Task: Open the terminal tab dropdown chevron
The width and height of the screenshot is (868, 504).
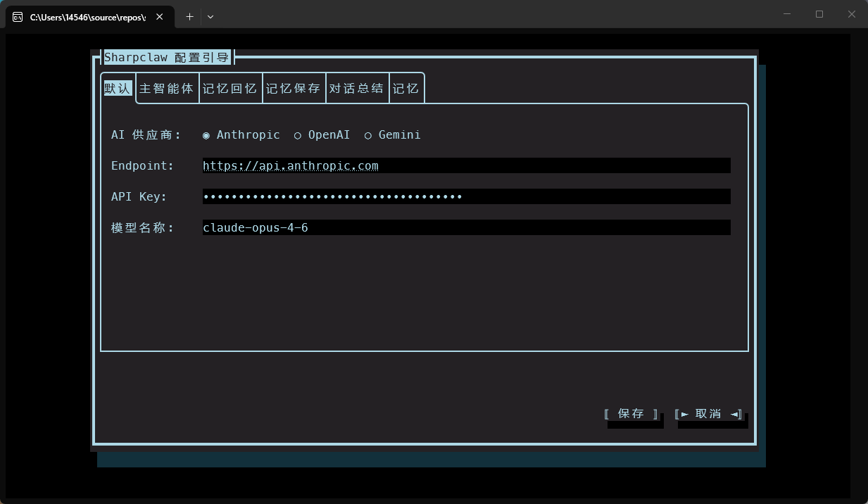Action: (209, 16)
